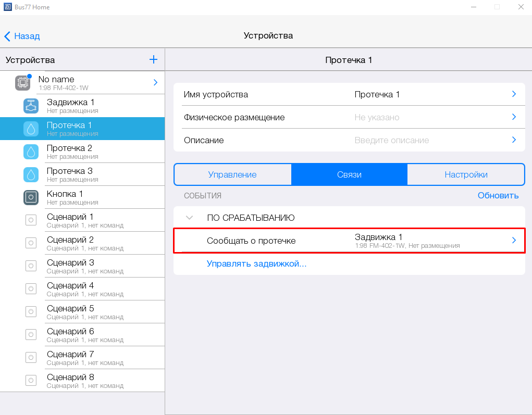Open Физическое размещение row chevron
This screenshot has width=532, height=415.
pyautogui.click(x=514, y=117)
